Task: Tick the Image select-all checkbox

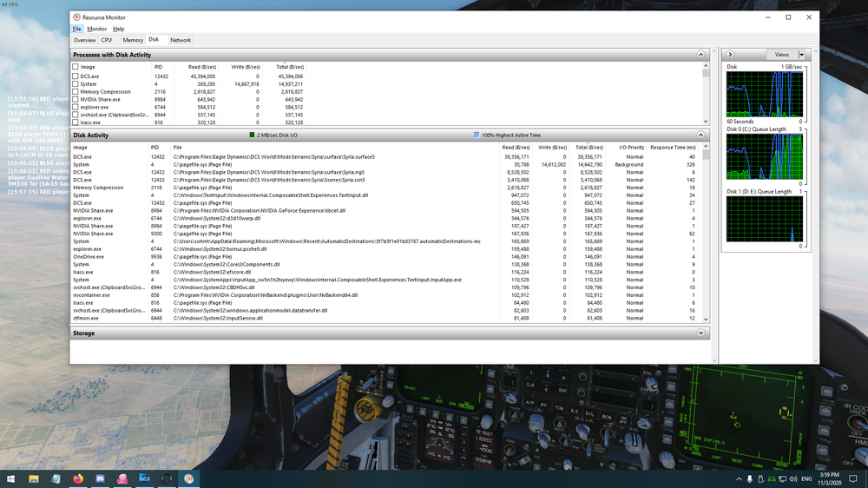Action: coord(76,67)
